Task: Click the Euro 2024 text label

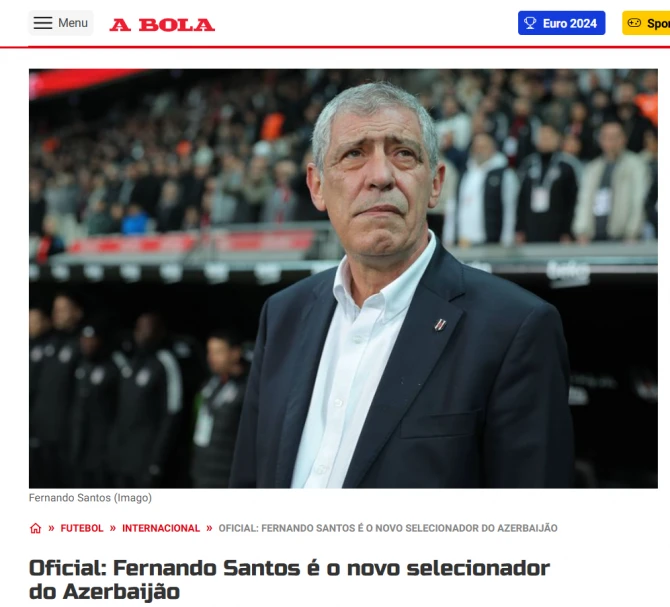Action: [x=570, y=23]
